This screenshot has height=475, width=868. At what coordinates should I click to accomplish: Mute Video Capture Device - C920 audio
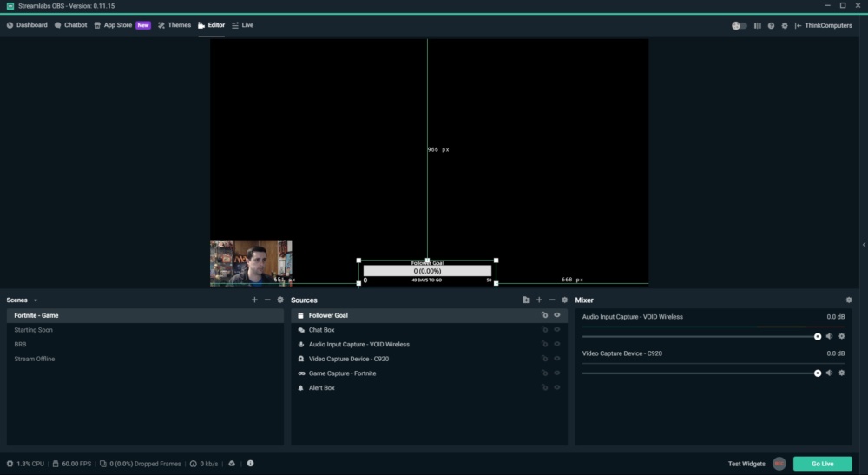(x=829, y=373)
